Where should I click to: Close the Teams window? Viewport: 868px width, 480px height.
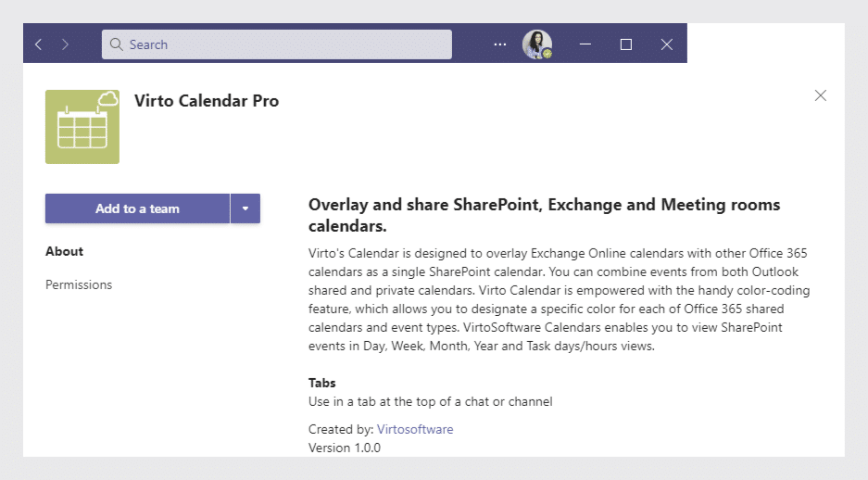666,44
